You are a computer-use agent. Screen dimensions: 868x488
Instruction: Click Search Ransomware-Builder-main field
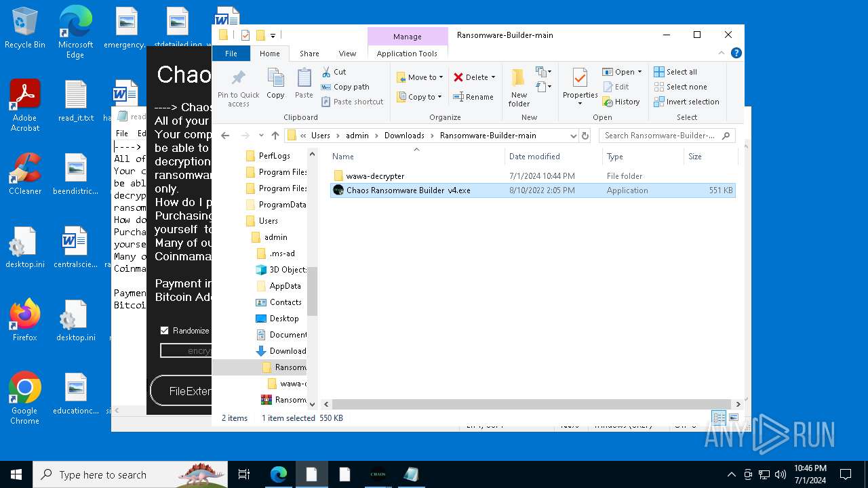[x=667, y=136]
